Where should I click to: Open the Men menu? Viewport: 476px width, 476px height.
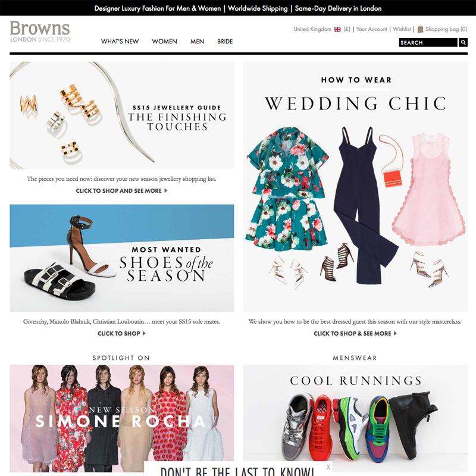[197, 41]
